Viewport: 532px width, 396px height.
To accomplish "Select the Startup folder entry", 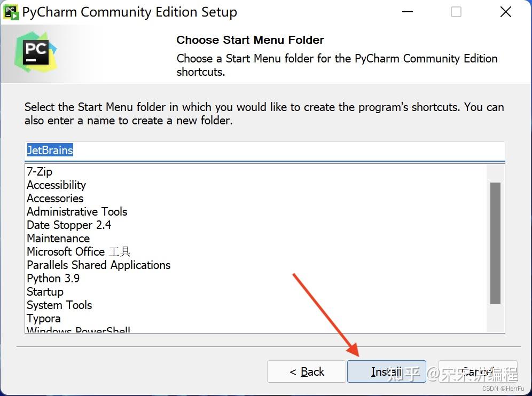I will 45,292.
